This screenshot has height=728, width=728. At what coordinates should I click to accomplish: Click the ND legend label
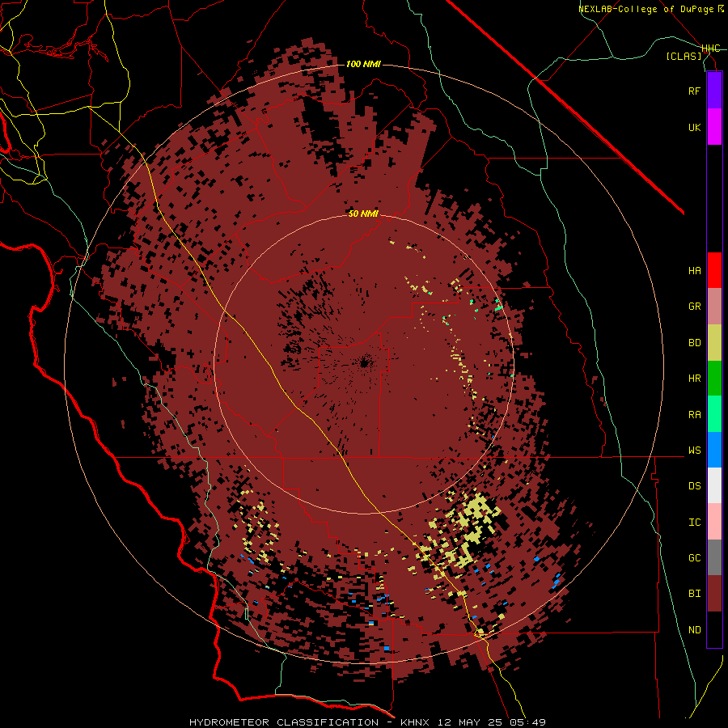tap(694, 629)
